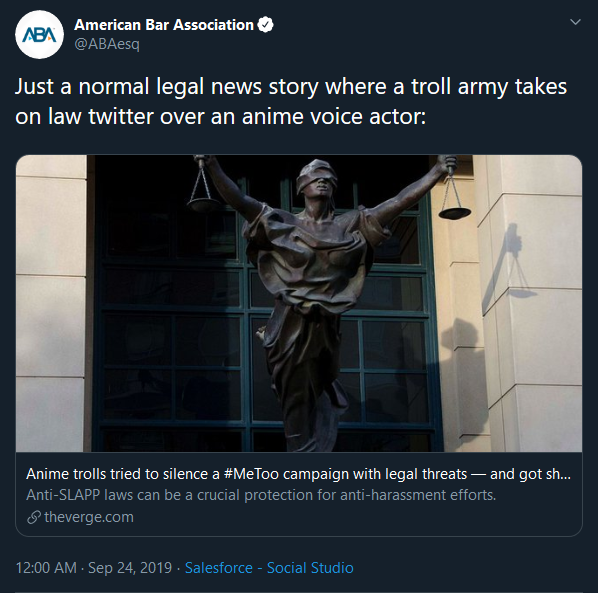Open the Anime trolls article headline

[298, 474]
